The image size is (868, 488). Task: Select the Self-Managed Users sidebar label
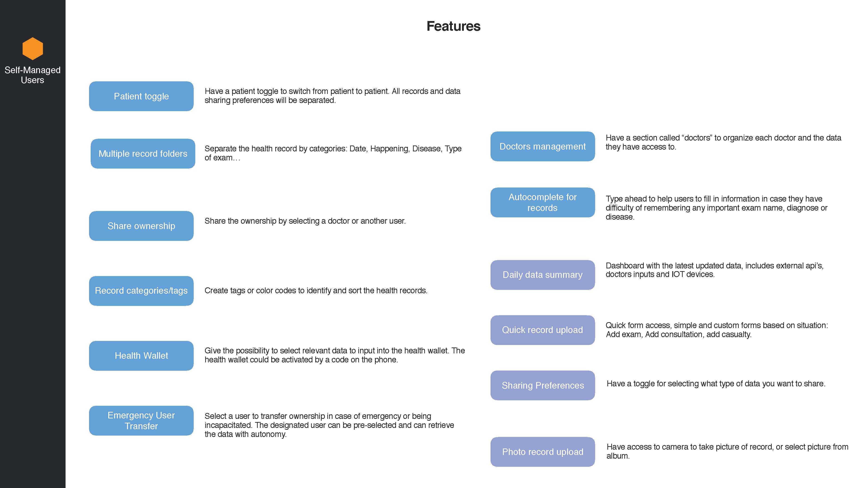click(x=33, y=75)
